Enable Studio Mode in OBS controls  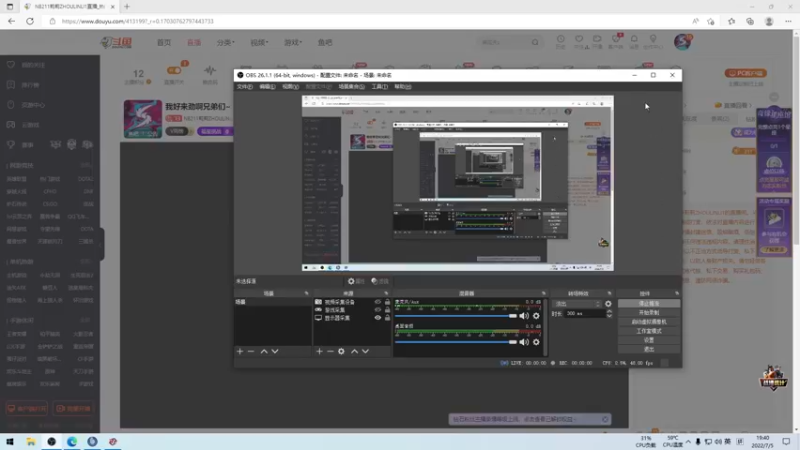(648, 331)
